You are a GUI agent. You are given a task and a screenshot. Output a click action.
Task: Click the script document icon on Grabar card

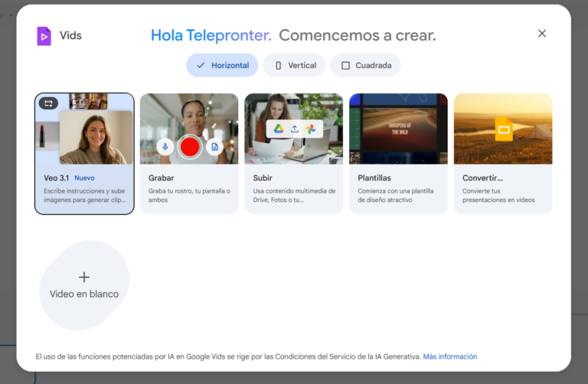point(215,146)
